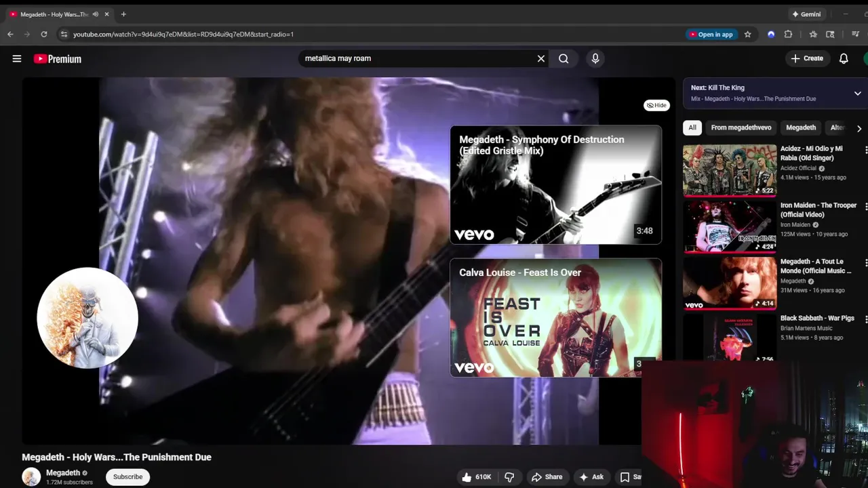The image size is (868, 488).
Task: Expand the Next: Kill The King mix panel
Action: 857,94
